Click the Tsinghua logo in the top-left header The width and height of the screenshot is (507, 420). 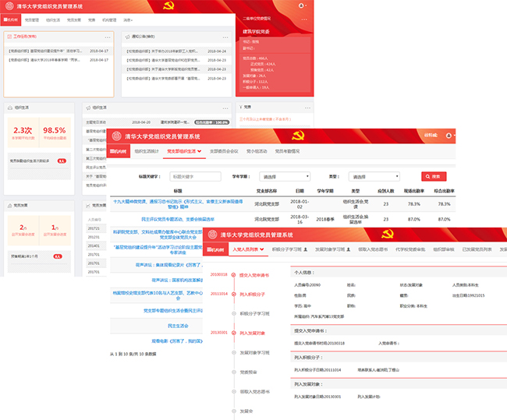pyautogui.click(x=9, y=5)
